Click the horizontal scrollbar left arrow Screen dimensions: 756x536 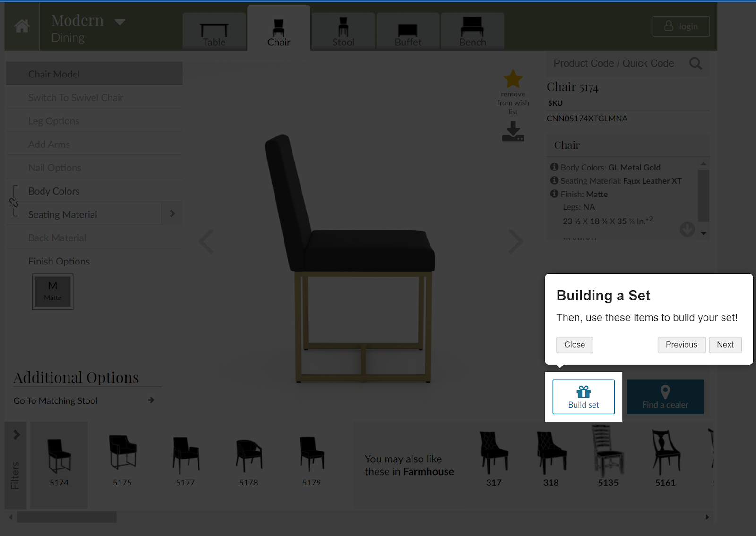click(11, 517)
